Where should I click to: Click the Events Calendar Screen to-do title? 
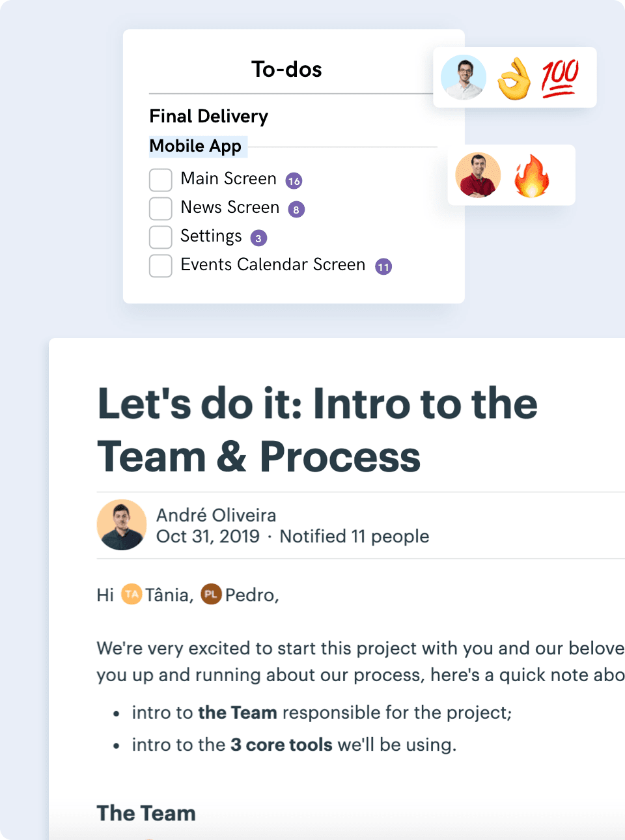coord(273,264)
